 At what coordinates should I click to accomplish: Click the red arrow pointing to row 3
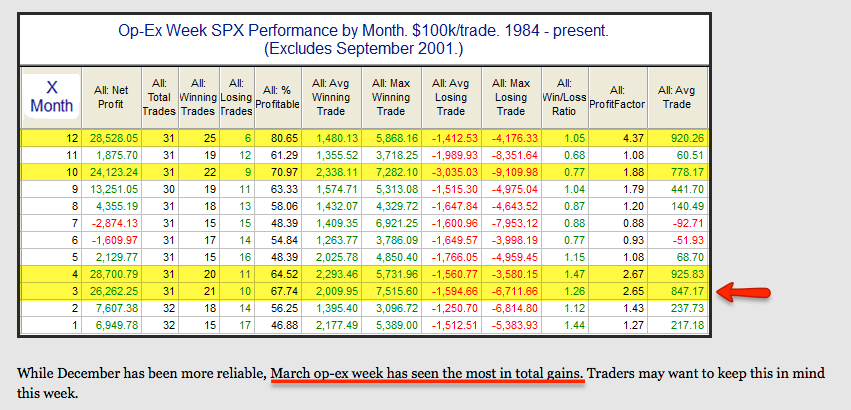point(744,293)
